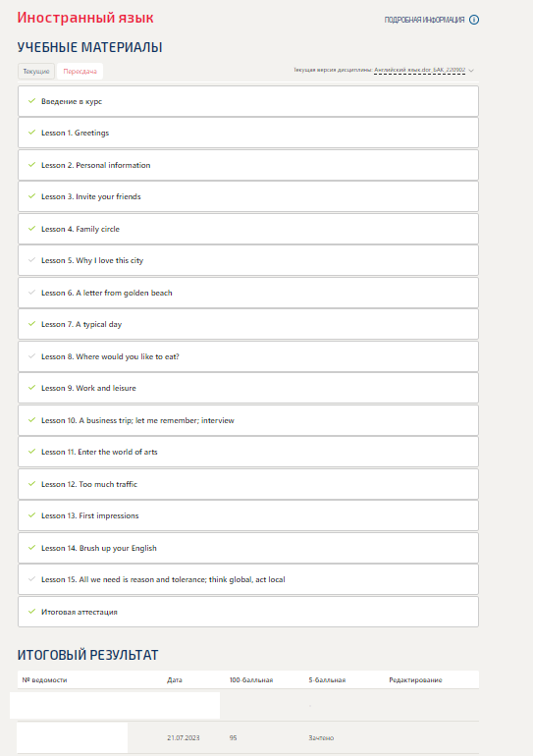Click the gray checkmark for Lesson 15

(x=31, y=579)
